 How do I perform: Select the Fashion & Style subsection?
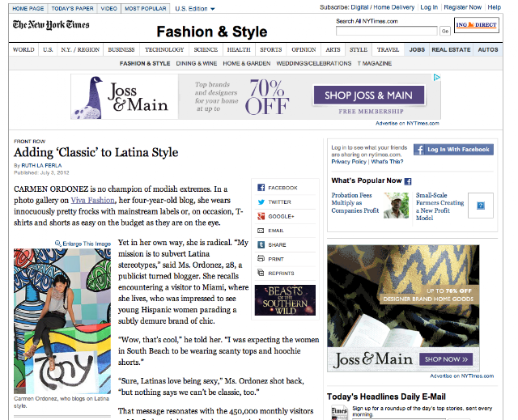pyautogui.click(x=145, y=63)
